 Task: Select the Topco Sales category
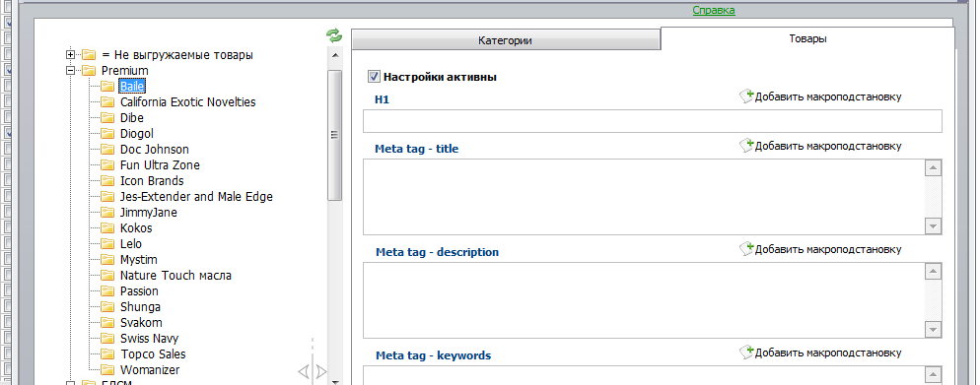coord(153,353)
